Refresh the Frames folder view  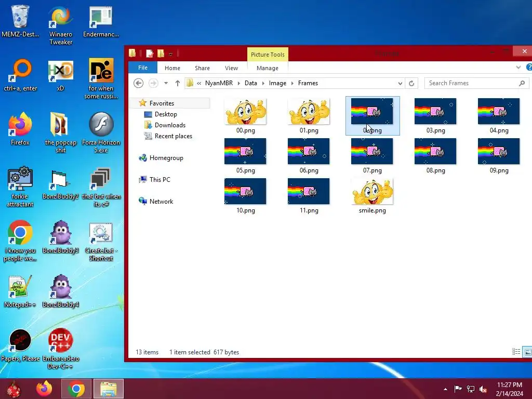click(411, 83)
